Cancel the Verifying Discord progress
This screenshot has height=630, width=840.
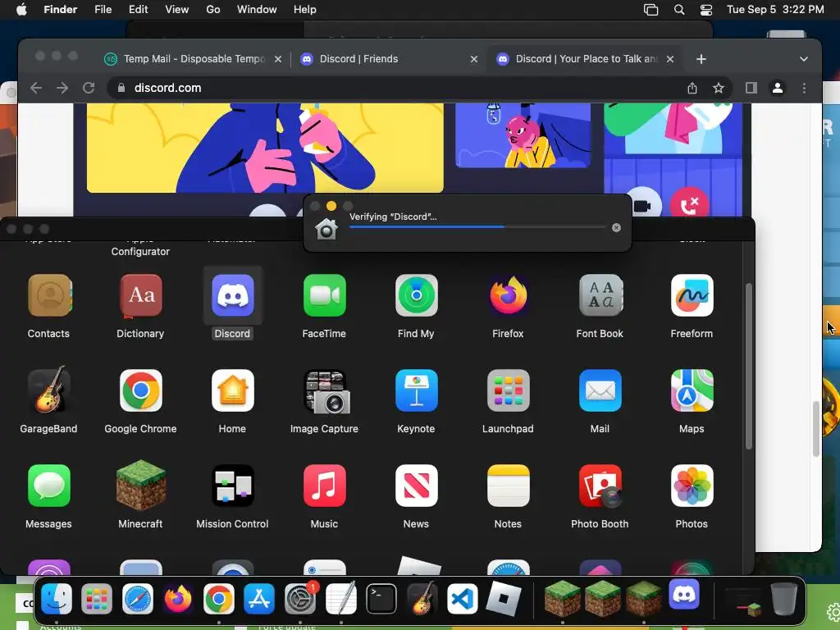(616, 228)
